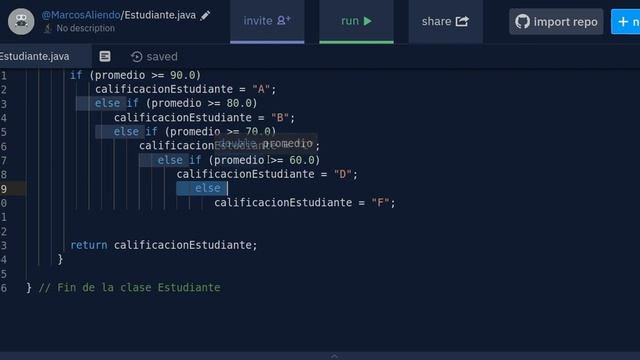Screen dimensions: 640x360
Task: Click the import repo button
Action: click(556, 22)
